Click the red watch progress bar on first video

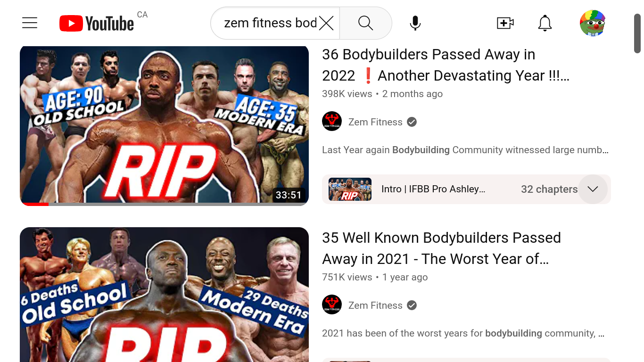[x=34, y=204]
